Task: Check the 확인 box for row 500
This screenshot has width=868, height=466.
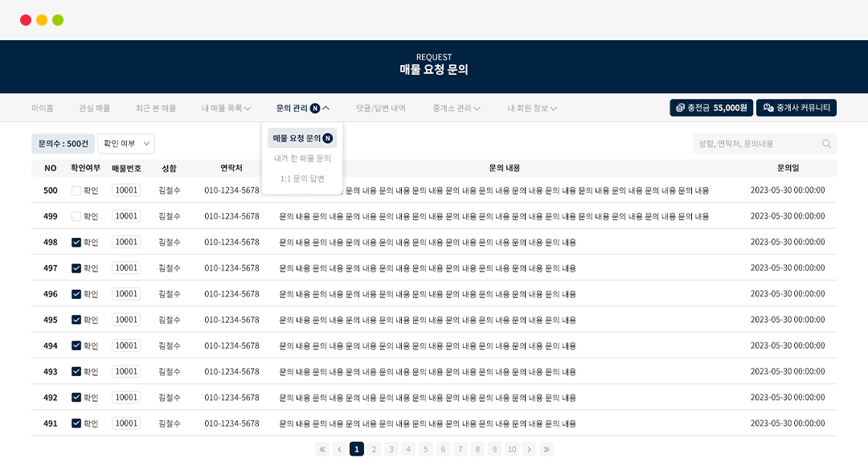Action: pyautogui.click(x=76, y=190)
